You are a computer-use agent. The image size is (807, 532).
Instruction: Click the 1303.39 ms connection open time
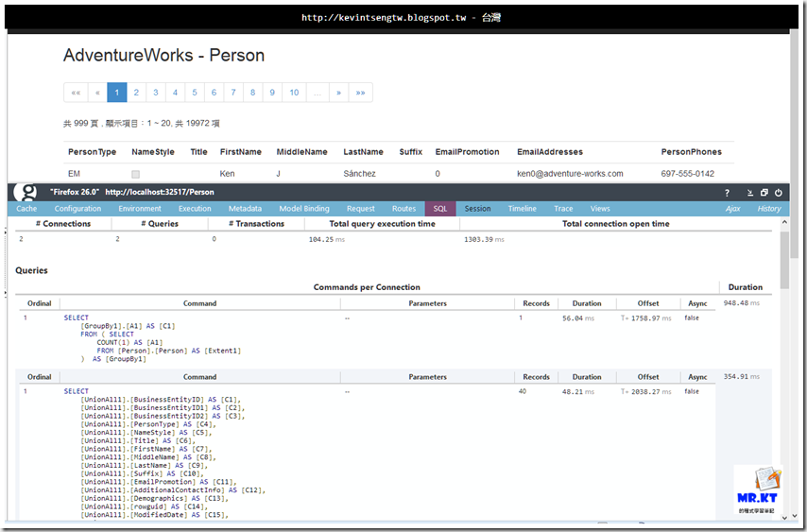[485, 239]
